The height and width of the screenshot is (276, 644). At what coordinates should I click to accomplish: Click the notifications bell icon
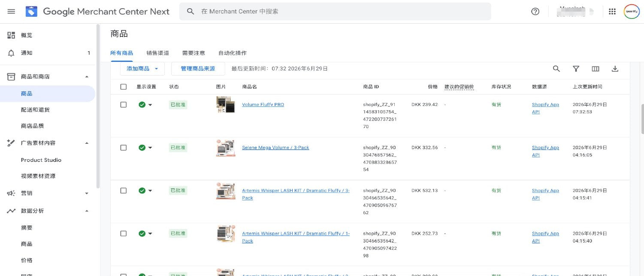click(11, 53)
